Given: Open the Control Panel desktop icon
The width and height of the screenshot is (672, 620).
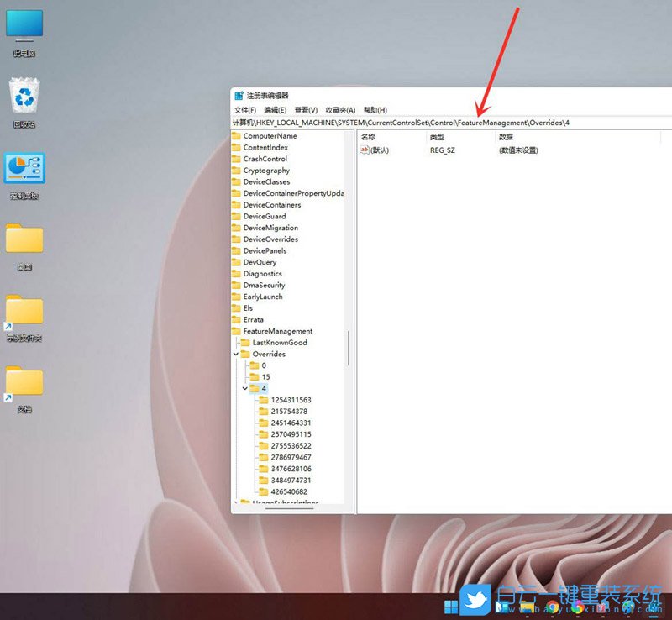Looking at the screenshot, I should coord(24,168).
